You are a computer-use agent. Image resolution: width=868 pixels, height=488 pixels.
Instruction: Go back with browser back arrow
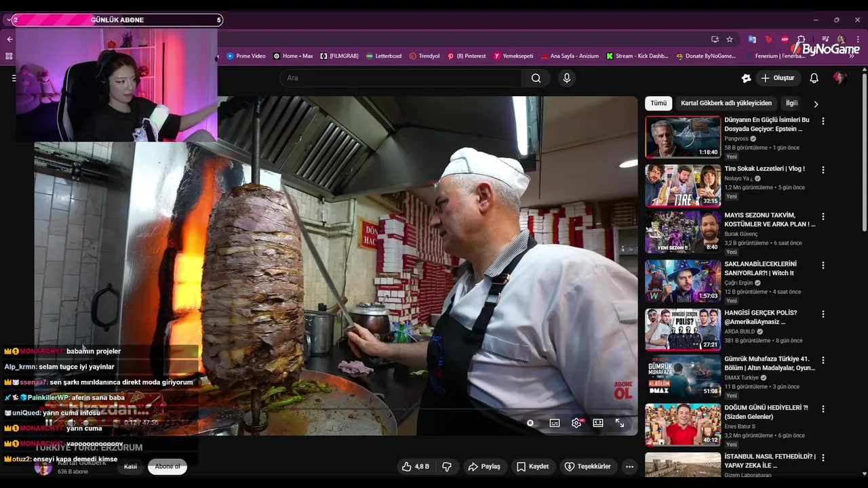pos(9,39)
